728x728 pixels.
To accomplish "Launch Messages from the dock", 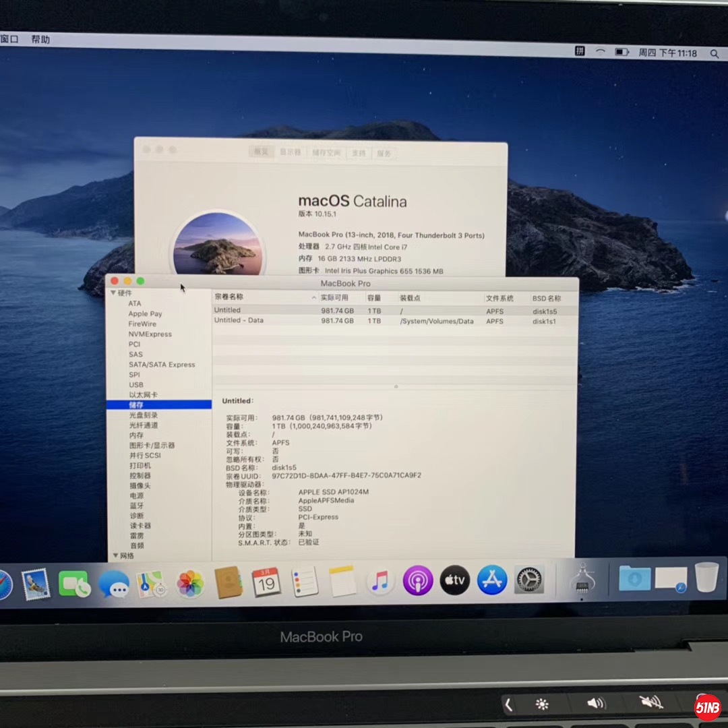I will [x=114, y=584].
